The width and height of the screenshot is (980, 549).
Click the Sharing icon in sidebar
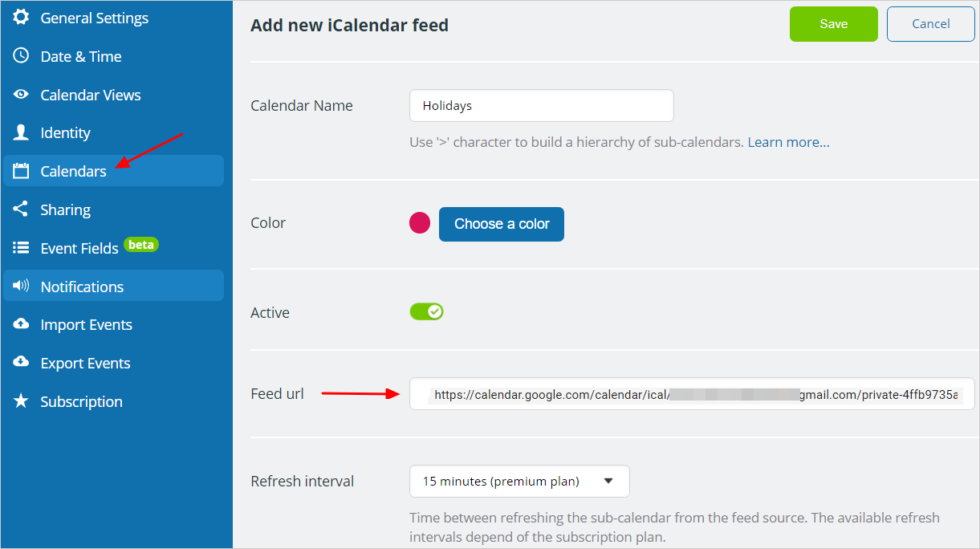(x=21, y=209)
